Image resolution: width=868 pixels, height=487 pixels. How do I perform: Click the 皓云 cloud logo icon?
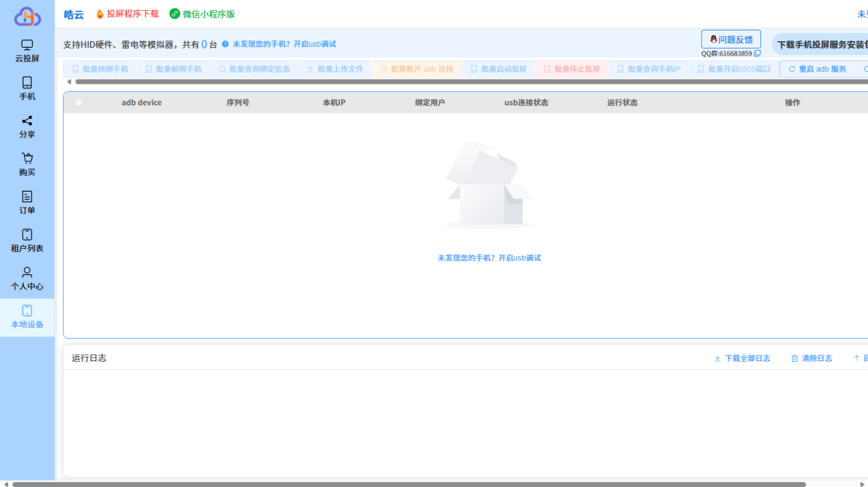[x=27, y=16]
